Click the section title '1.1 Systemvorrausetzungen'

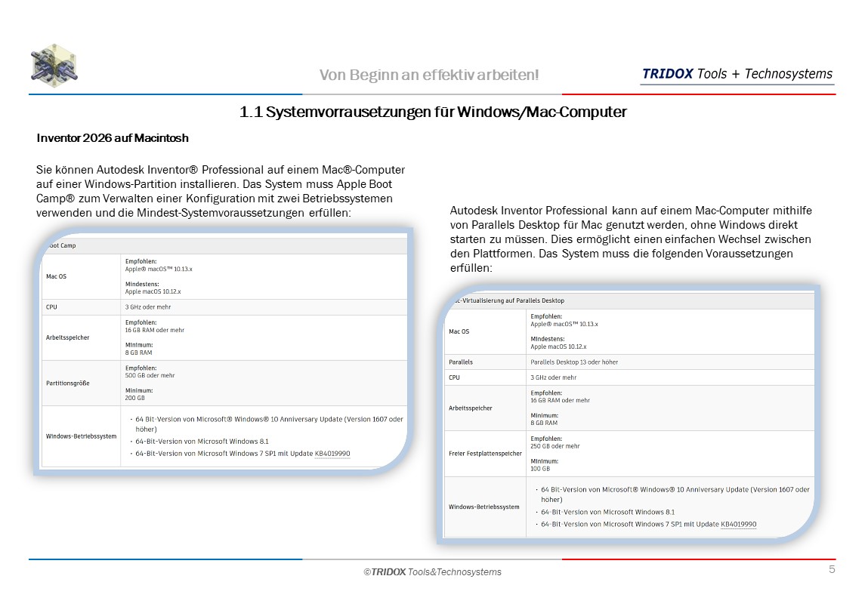coord(433,112)
